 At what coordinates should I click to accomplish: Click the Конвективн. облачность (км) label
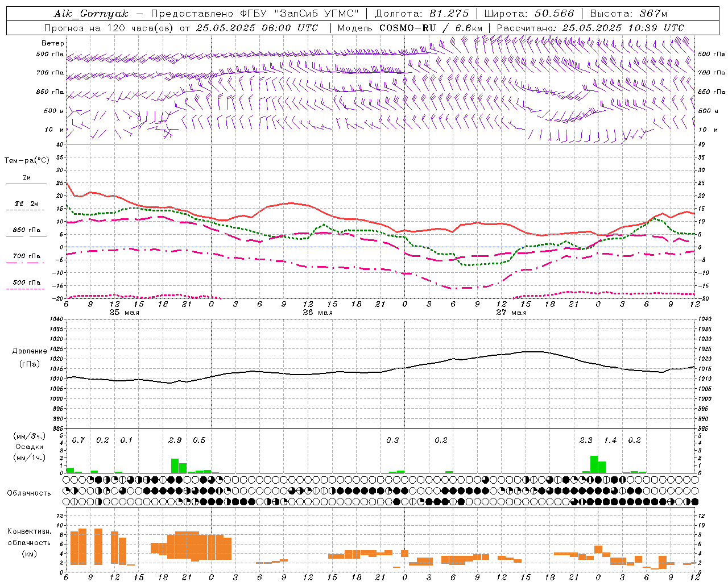pyautogui.click(x=29, y=542)
